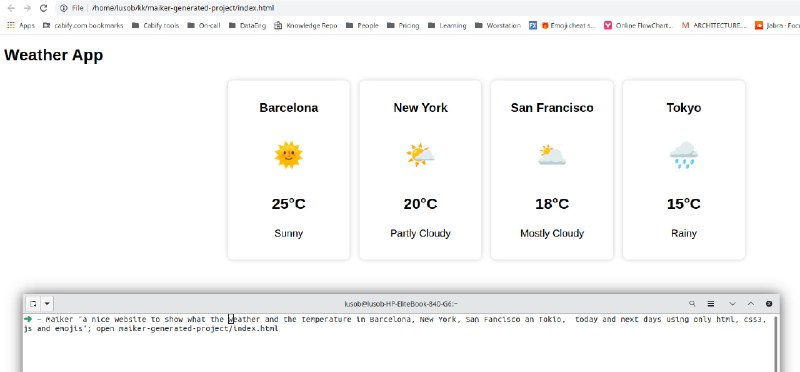Open the Apps grid icon in bookmarks bar
The image size is (800, 372).
(x=11, y=25)
